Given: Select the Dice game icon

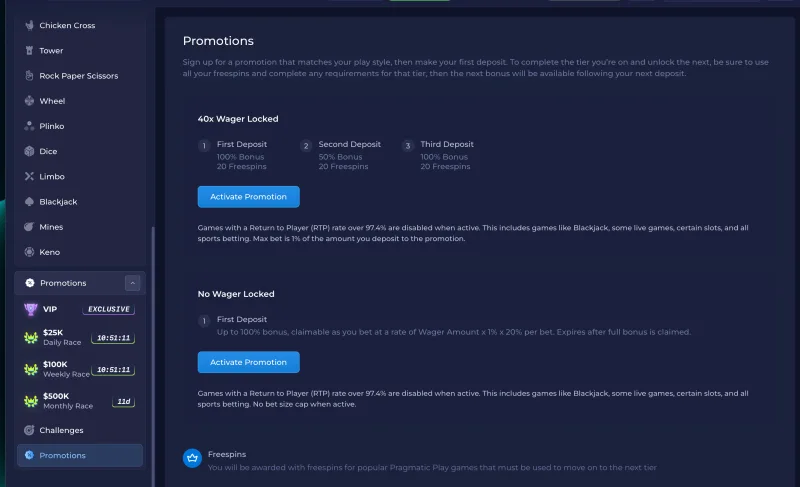Looking at the screenshot, I should point(29,151).
